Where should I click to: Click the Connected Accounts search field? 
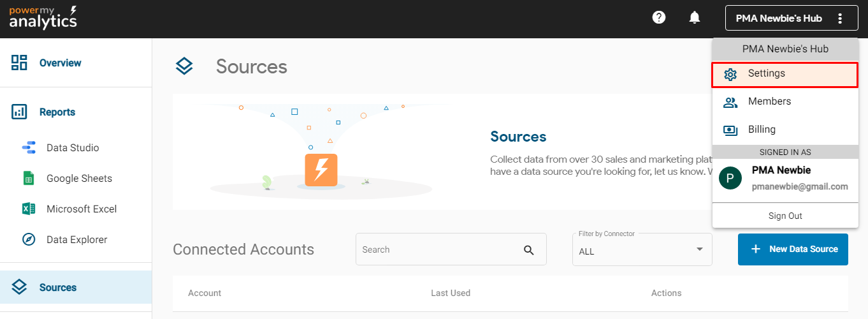pos(440,249)
